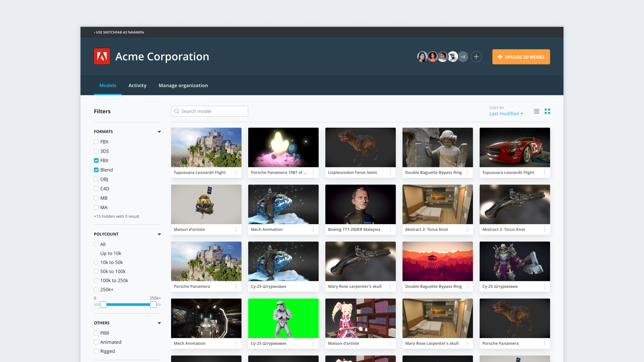The image size is (644, 362).
Task: Click the Use Sketchfab as Name link
Action: [119, 32]
